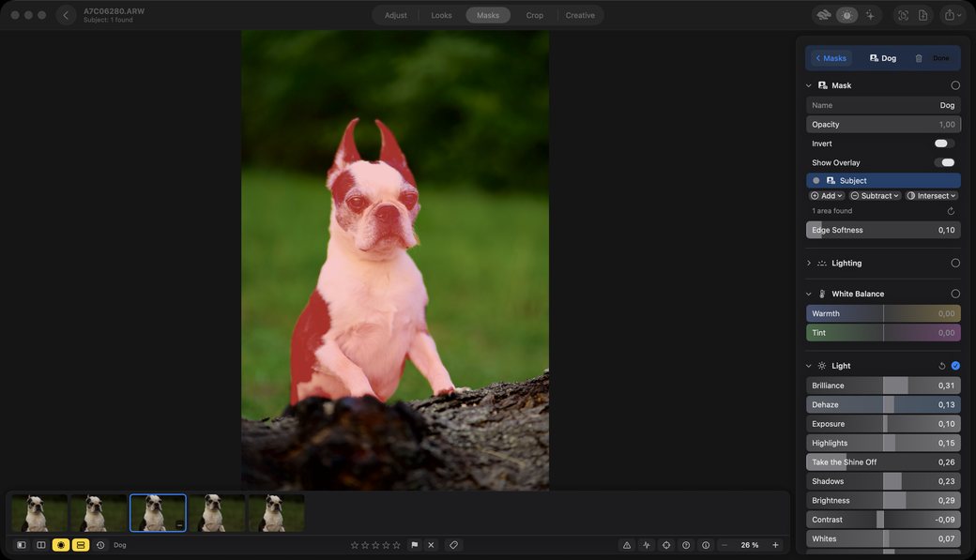This screenshot has height=560, width=976.
Task: Flag the photo with the flag icon
Action: [415, 545]
